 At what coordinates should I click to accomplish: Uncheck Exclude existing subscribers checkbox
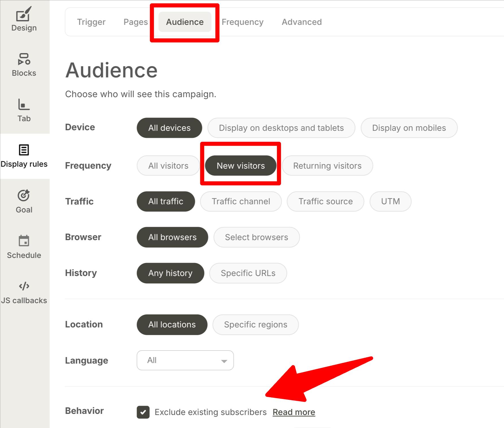point(143,412)
